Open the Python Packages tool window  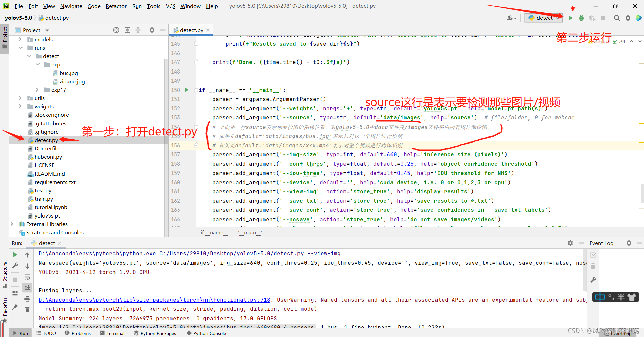[x=155, y=333]
